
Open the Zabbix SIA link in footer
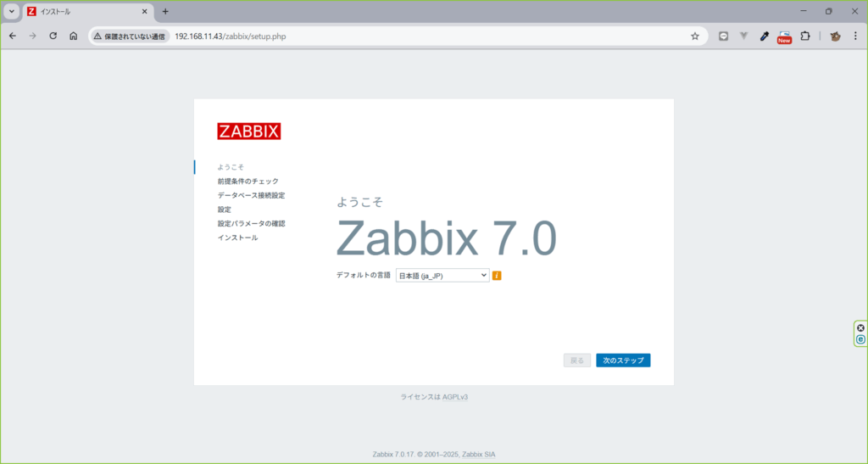pos(479,454)
